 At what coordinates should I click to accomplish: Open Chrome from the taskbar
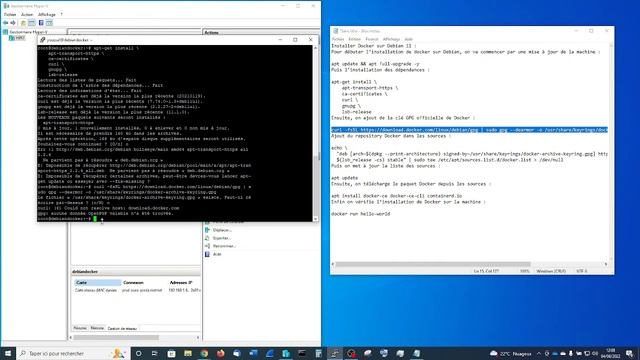[x=204, y=353]
